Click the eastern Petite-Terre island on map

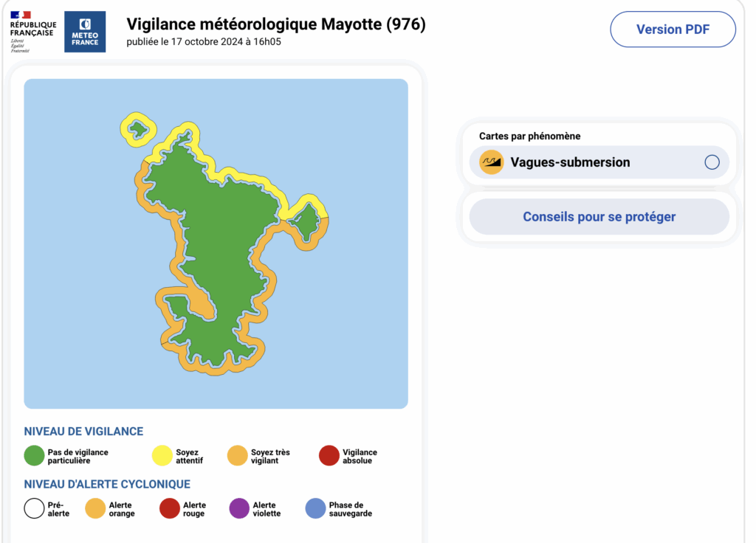pos(306,218)
